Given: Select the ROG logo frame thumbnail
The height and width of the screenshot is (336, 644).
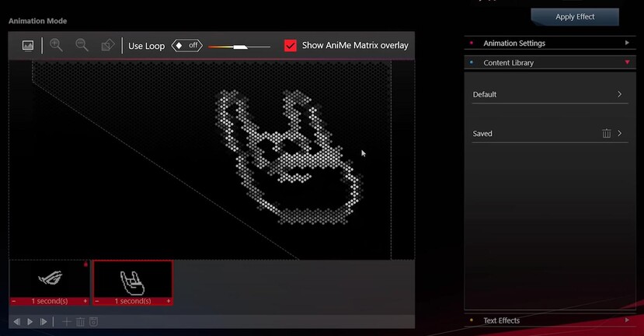Looking at the screenshot, I should [50, 279].
